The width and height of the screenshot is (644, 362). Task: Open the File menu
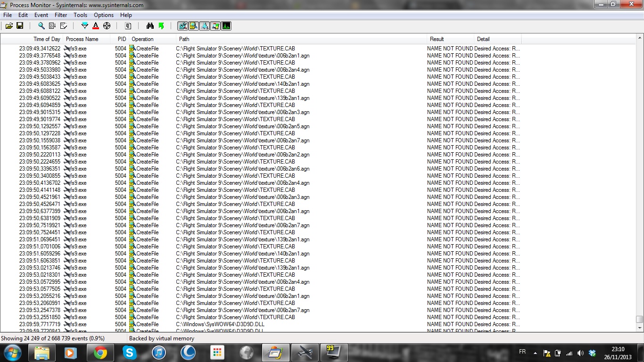tap(8, 15)
